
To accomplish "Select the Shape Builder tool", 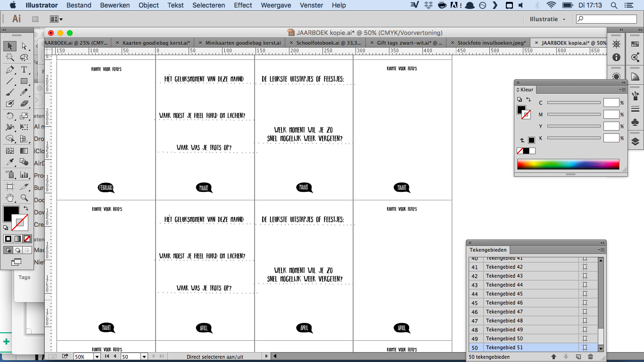I will (10, 139).
